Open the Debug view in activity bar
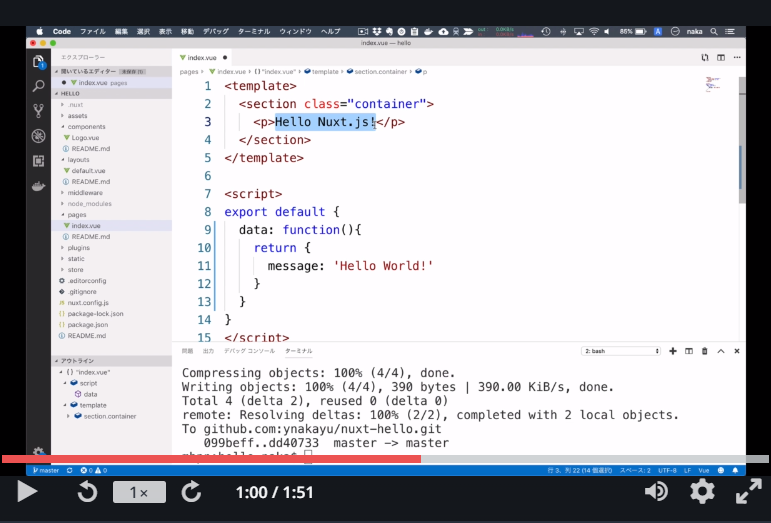 [39, 136]
